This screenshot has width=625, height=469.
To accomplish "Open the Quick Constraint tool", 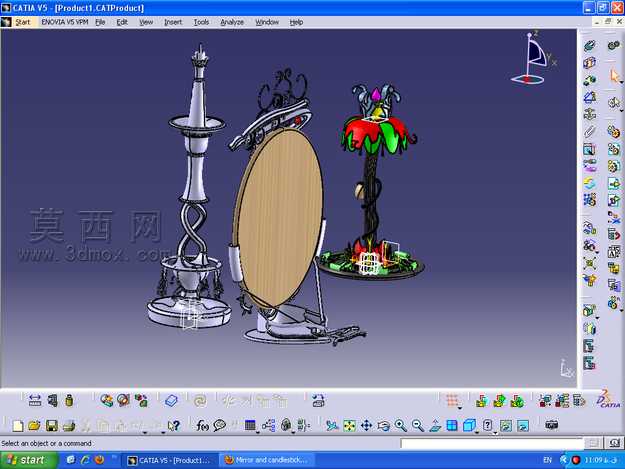I will [590, 149].
